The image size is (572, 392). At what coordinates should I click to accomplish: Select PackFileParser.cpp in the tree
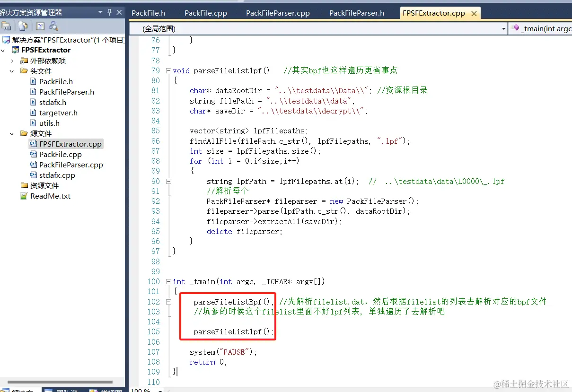click(x=71, y=165)
